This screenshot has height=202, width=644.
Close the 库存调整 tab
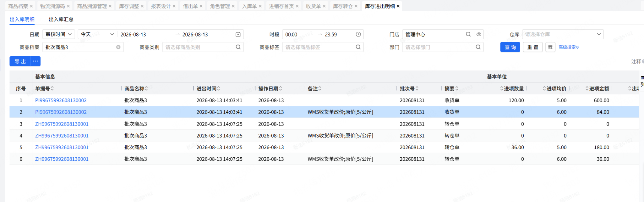tap(142, 6)
